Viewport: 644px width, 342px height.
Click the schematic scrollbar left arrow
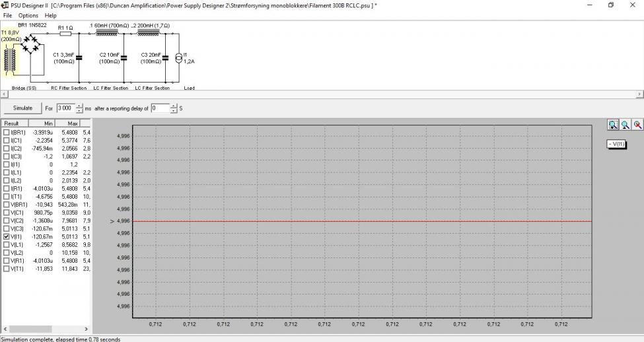point(4,94)
